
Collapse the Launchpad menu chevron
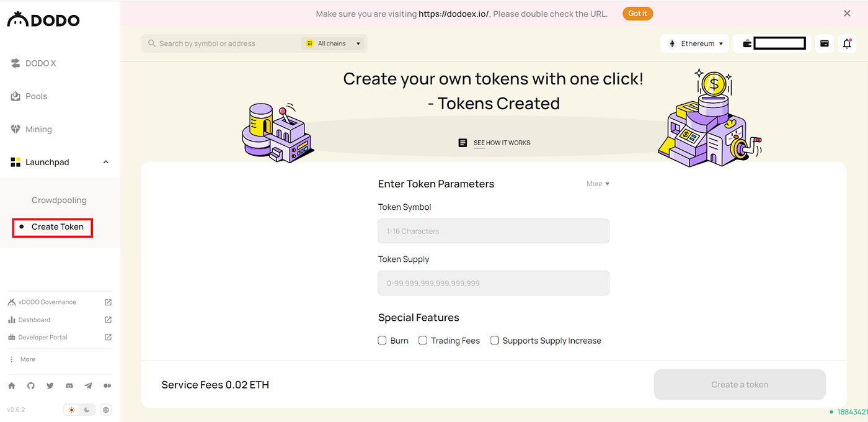tap(105, 162)
